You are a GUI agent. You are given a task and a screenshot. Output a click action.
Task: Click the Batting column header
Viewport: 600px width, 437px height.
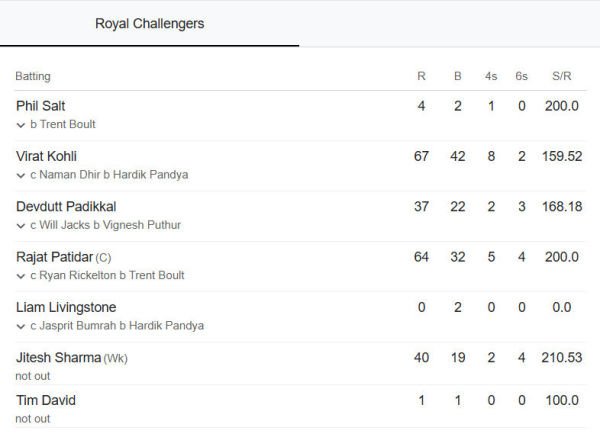[33, 76]
